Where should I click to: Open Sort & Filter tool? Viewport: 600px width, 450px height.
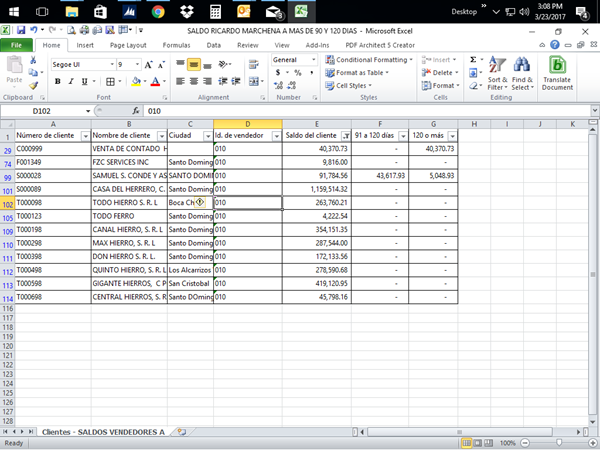coord(498,72)
